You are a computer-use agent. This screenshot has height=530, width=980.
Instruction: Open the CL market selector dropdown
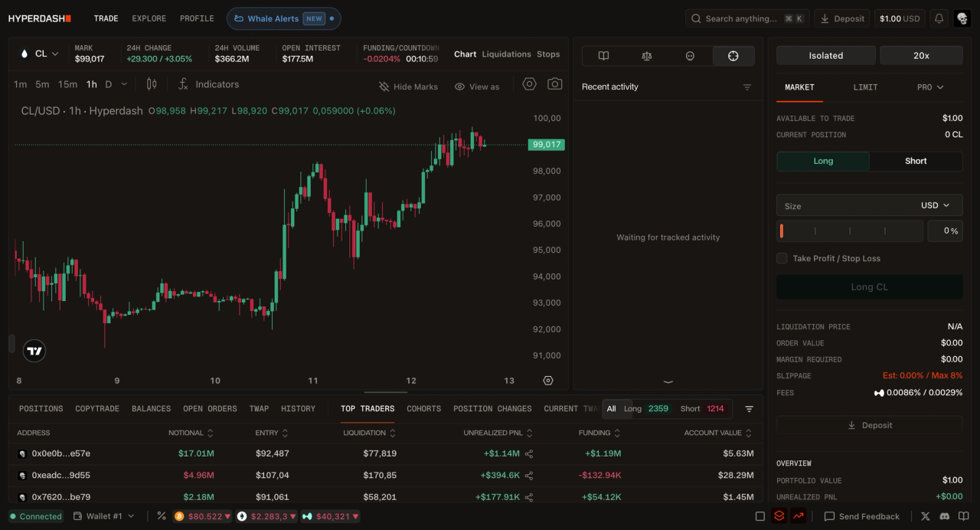click(x=40, y=54)
